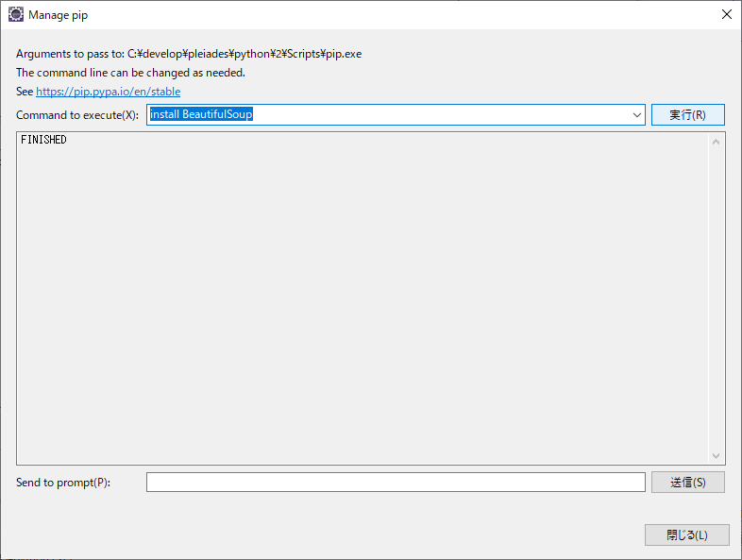This screenshot has height=560, width=742.
Task: Click the pip.exe path in the arguments line
Action: click(x=245, y=54)
